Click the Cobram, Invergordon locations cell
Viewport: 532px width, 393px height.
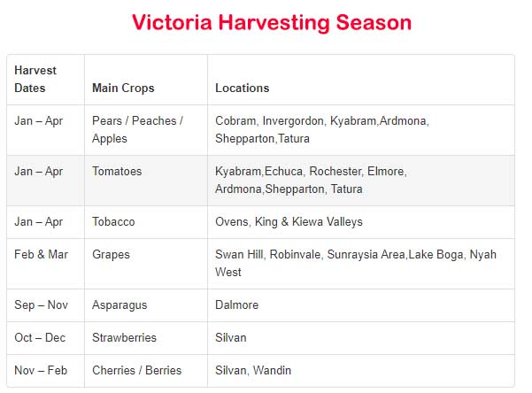361,130
